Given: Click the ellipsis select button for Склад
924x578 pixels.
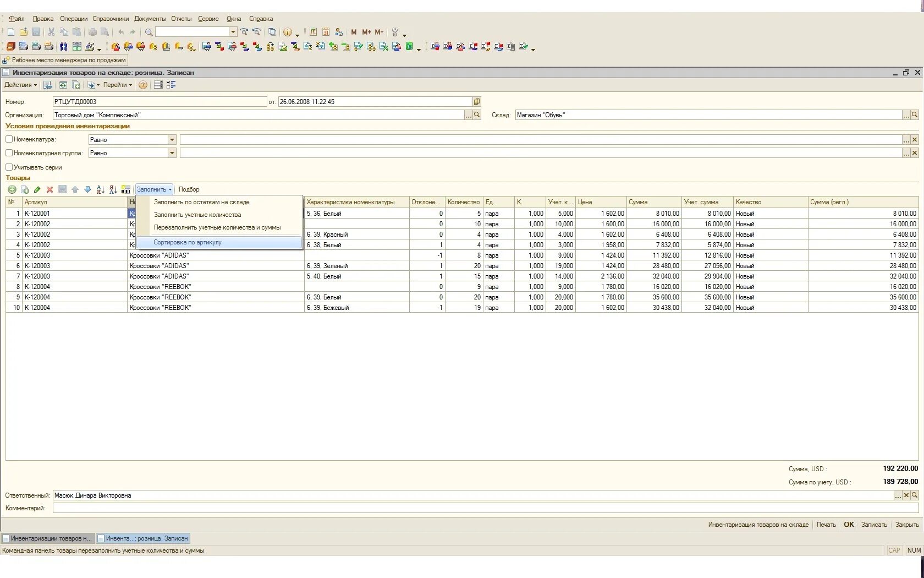Looking at the screenshot, I should [x=906, y=115].
